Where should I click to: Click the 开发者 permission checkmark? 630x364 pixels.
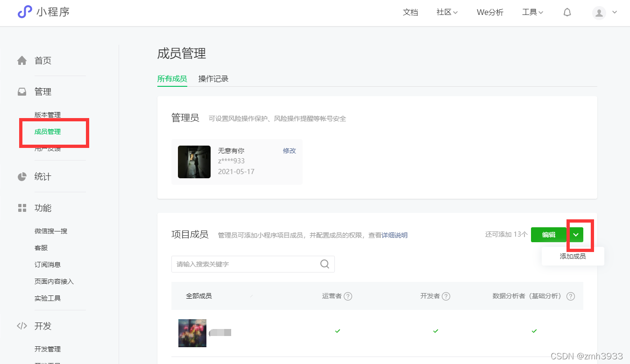click(436, 331)
